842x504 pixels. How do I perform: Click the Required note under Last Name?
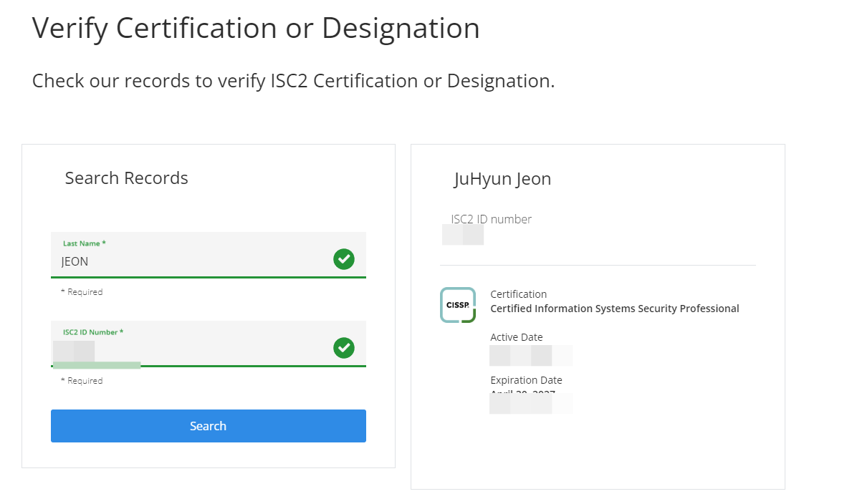(x=82, y=292)
